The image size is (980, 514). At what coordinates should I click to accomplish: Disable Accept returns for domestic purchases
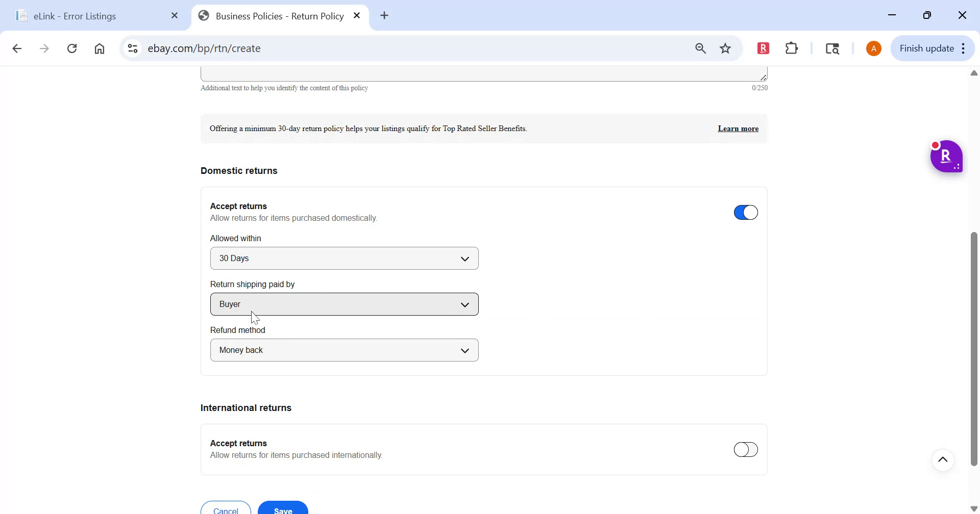(746, 212)
